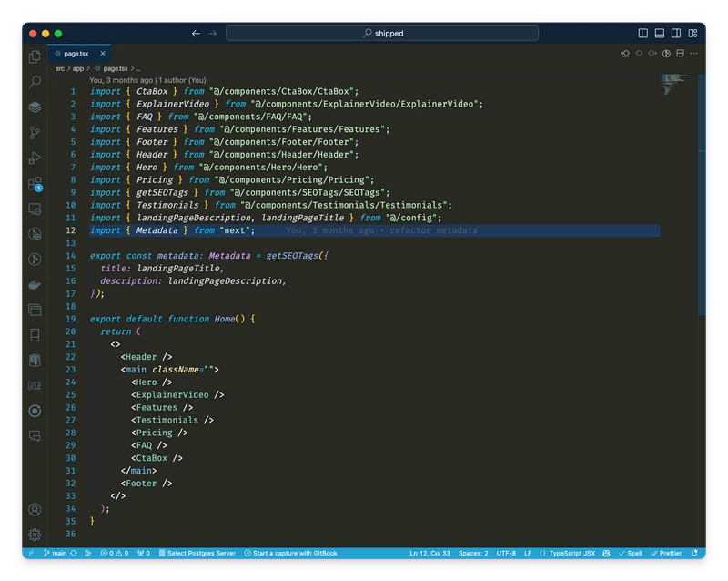Open the stacked windows icon in activity bar
Viewport: 728px width, 581px height.
coord(35,310)
